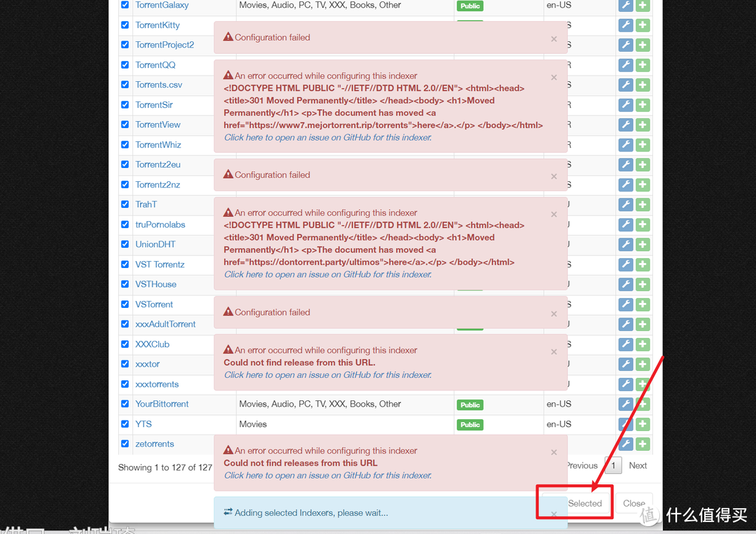The height and width of the screenshot is (534, 756).
Task: Deselect the VSTHouse checkbox
Action: click(x=125, y=284)
